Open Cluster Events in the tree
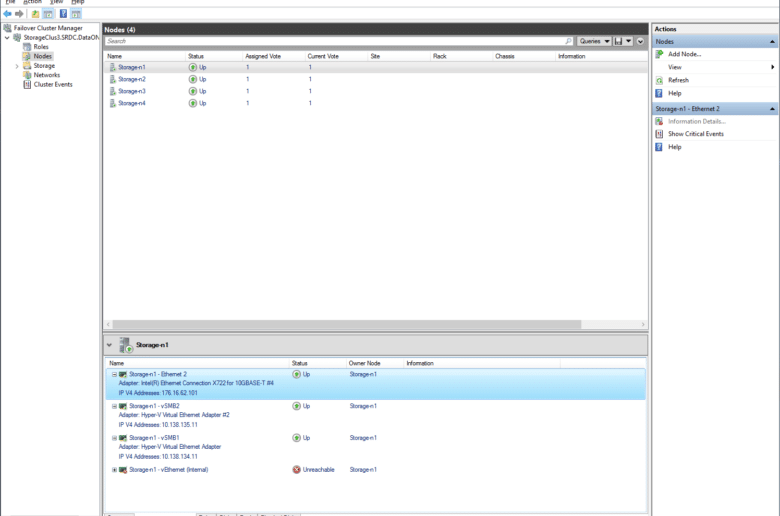This screenshot has height=516, width=780. [53, 85]
